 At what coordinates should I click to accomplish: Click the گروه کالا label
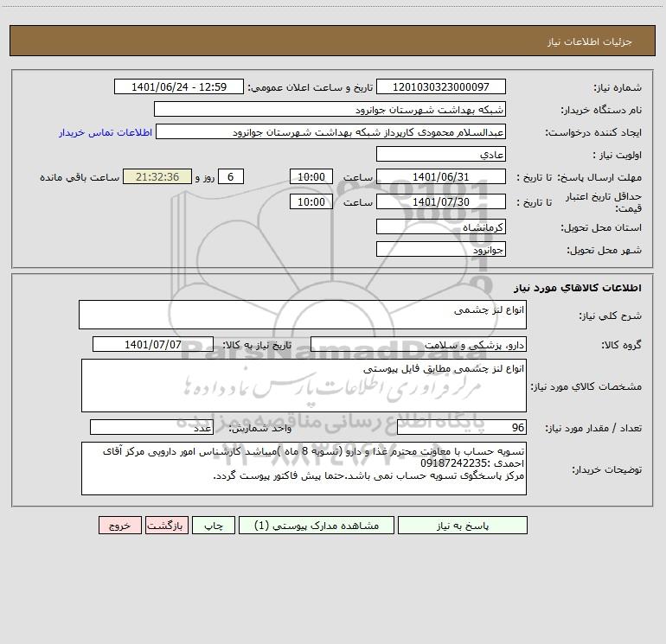pyautogui.click(x=621, y=345)
